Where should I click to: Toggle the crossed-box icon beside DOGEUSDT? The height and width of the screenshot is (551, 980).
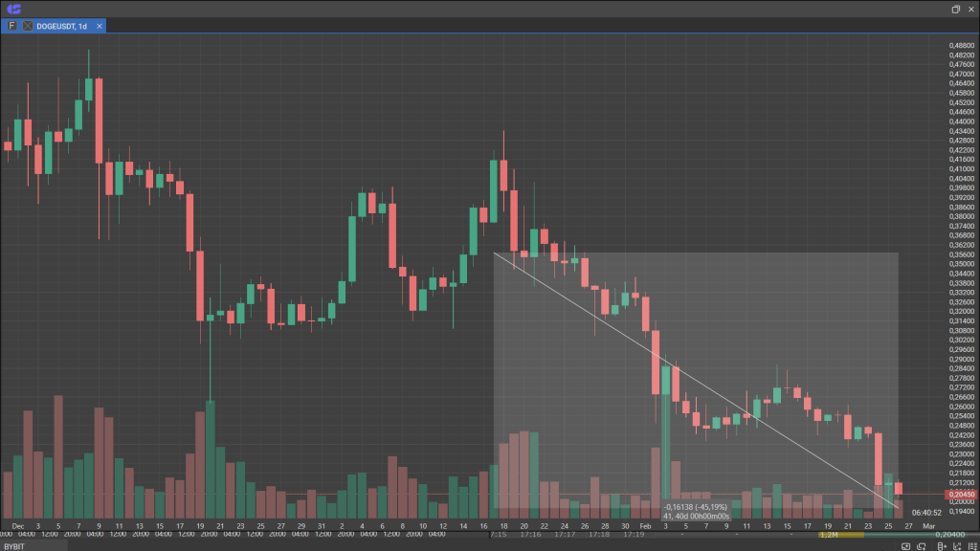point(27,26)
